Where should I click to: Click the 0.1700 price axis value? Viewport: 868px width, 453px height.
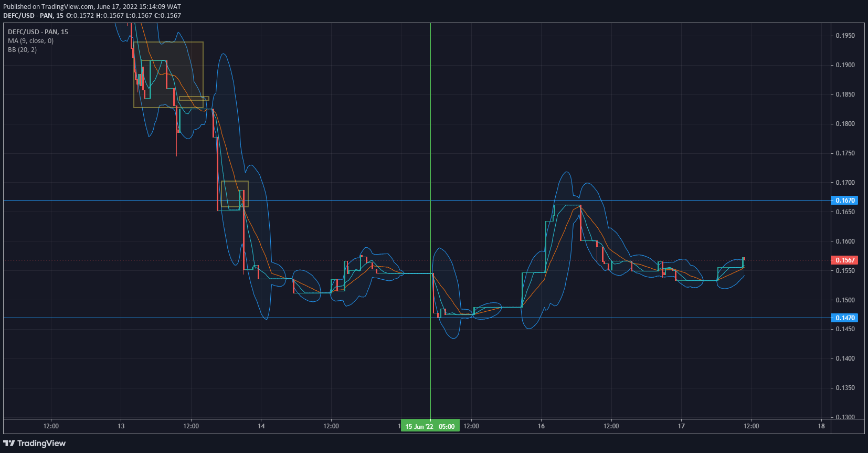tap(845, 183)
